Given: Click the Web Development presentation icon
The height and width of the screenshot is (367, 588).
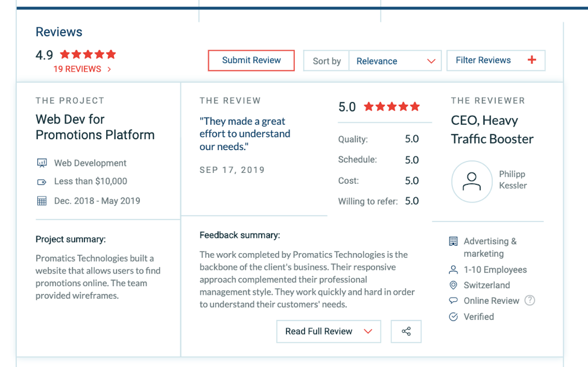Looking at the screenshot, I should [42, 163].
